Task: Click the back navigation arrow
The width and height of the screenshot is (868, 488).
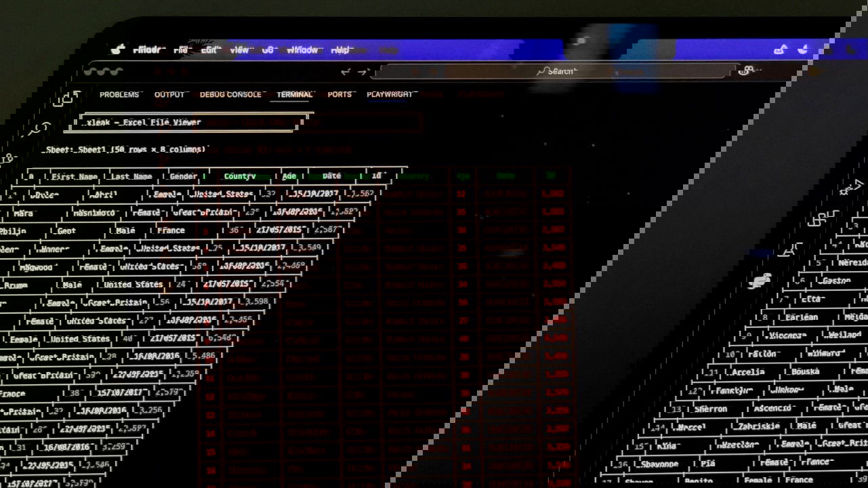Action: pyautogui.click(x=346, y=72)
